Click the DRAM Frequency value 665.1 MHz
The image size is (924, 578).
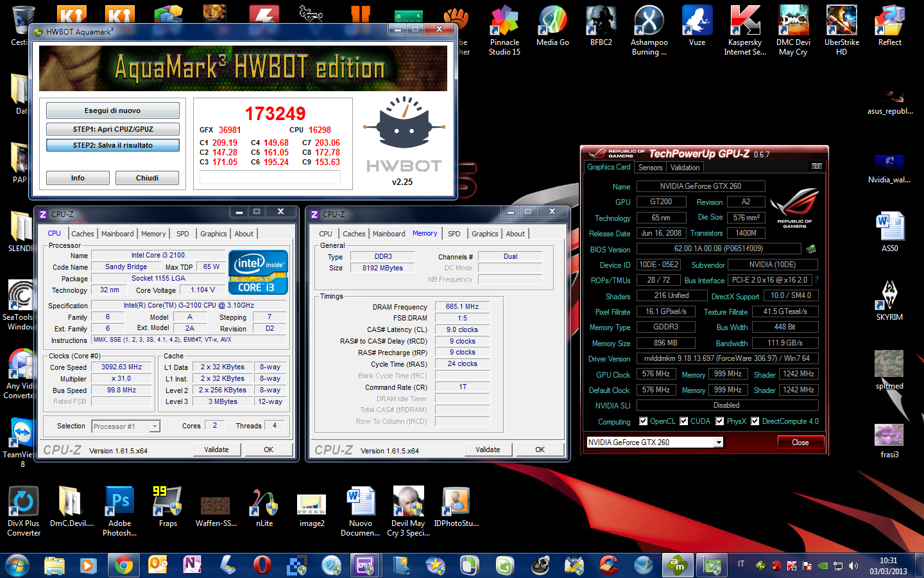tap(462, 306)
